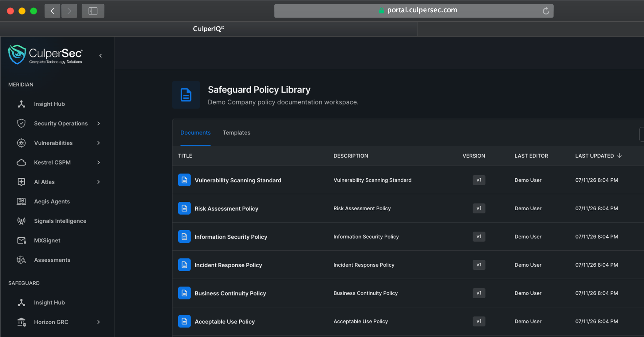The image size is (644, 337).
Task: Sort by VERSION column header
Action: point(474,156)
